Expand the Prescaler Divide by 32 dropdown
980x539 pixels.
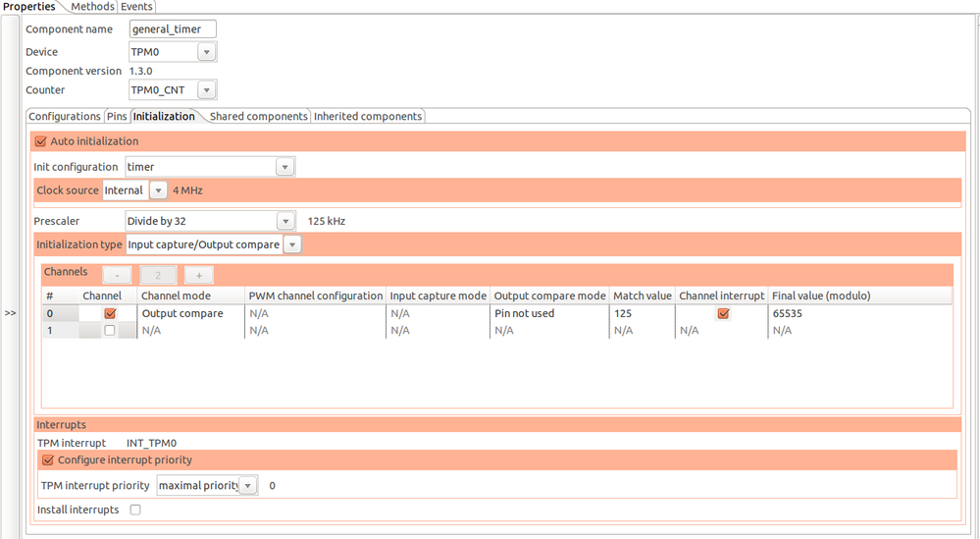[x=284, y=221]
